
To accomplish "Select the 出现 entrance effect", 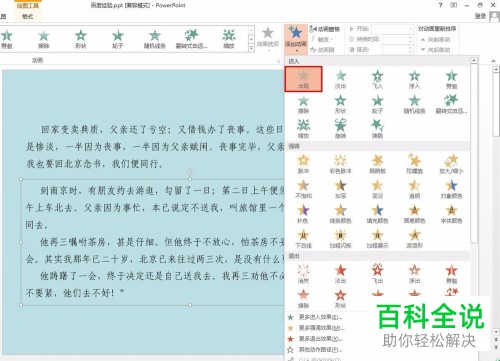I will point(303,79).
